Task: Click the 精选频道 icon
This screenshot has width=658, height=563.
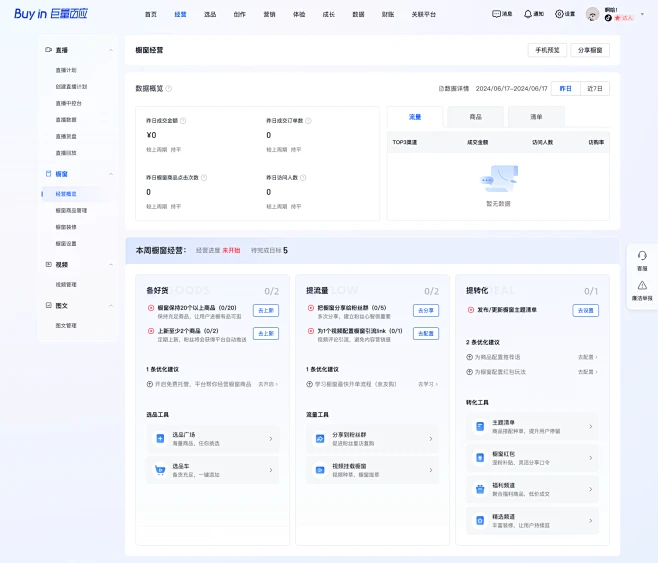Action: tap(480, 521)
